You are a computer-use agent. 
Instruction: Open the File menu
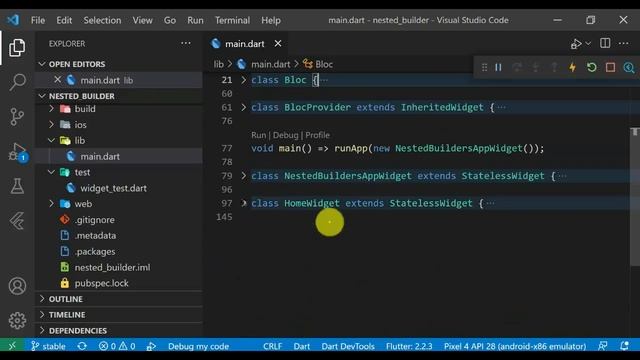click(38, 20)
